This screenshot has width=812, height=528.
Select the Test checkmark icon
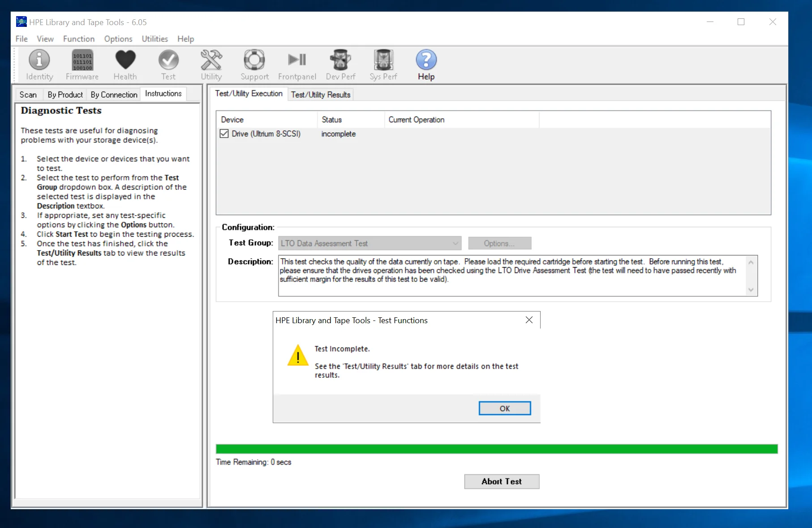pyautogui.click(x=168, y=65)
